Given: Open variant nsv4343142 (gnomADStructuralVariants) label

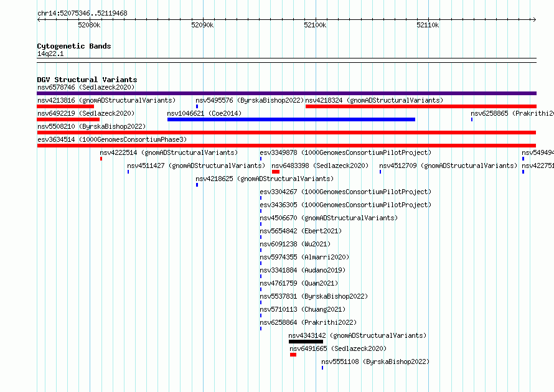Looking at the screenshot, I should [357, 335].
